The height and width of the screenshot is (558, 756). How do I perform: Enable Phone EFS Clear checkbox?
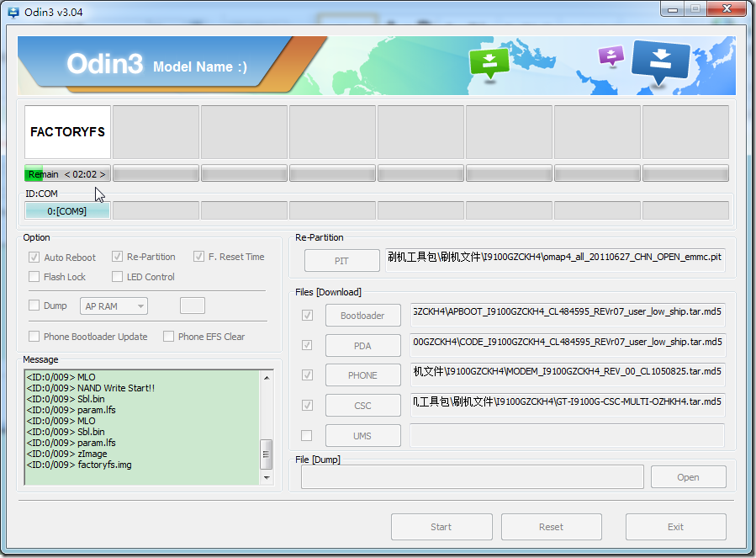[x=168, y=337]
